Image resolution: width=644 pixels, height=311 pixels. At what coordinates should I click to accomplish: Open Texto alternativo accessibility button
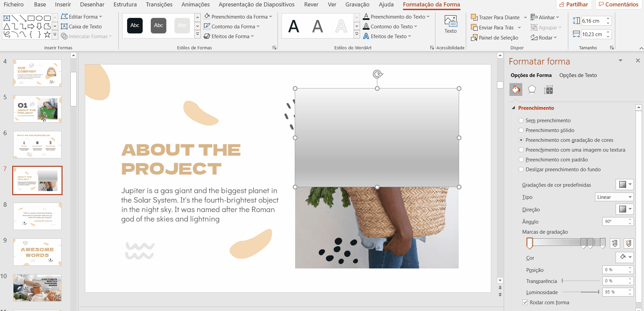pyautogui.click(x=451, y=24)
